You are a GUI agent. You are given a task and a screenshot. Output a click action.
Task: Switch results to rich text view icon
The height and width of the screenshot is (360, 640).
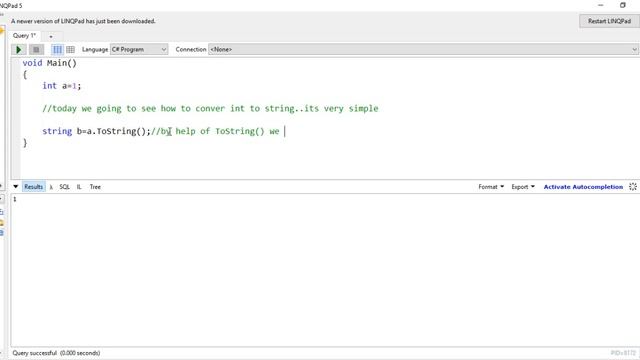click(57, 49)
